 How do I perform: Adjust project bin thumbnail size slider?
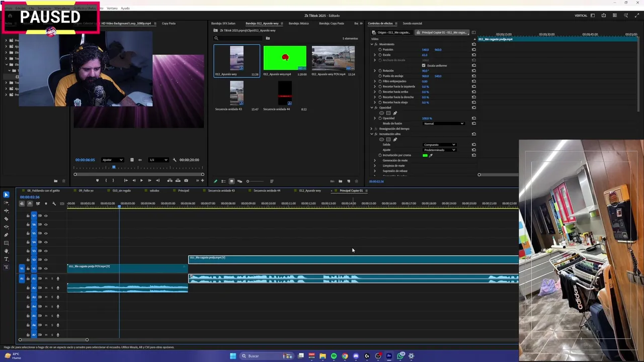(x=255, y=181)
